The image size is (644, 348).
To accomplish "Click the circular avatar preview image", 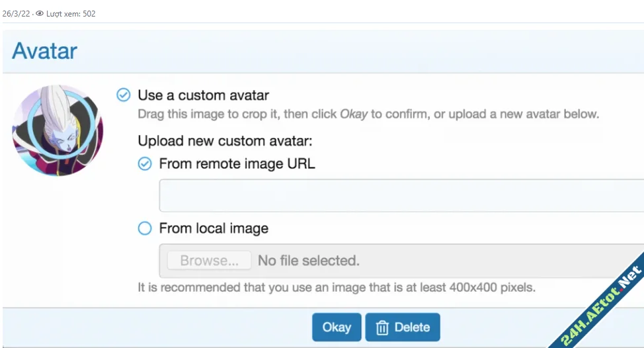I will tap(58, 130).
